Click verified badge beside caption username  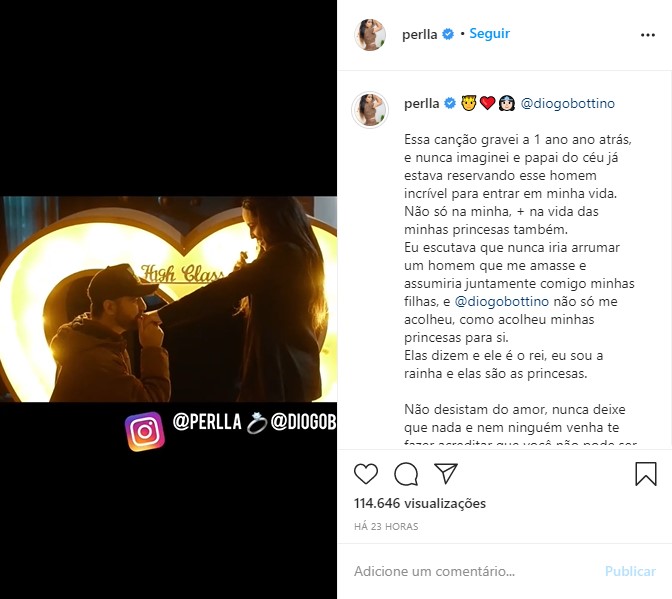click(x=450, y=103)
